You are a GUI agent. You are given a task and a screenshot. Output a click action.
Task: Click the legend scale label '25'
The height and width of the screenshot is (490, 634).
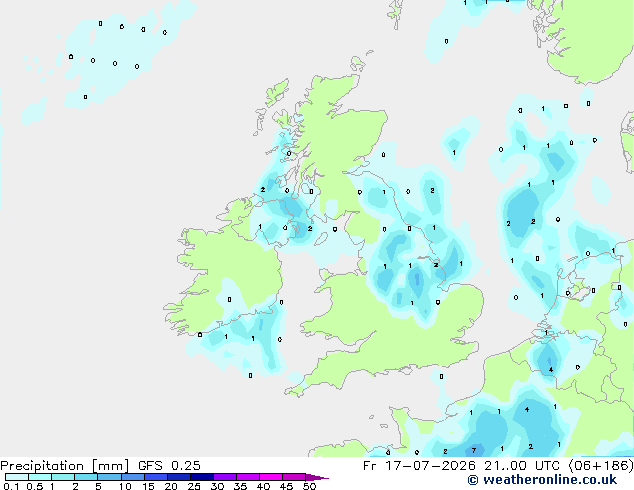click(x=194, y=486)
